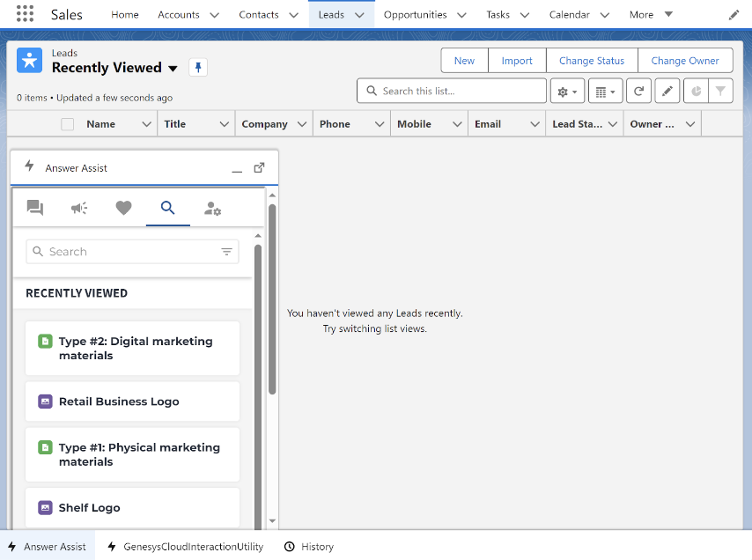Open the Contacts tab

coord(259,15)
